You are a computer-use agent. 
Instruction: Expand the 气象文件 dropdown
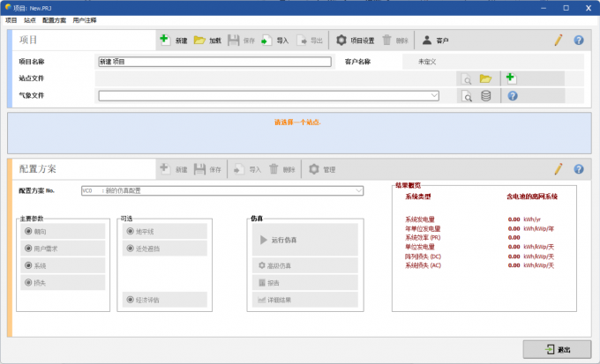(434, 95)
